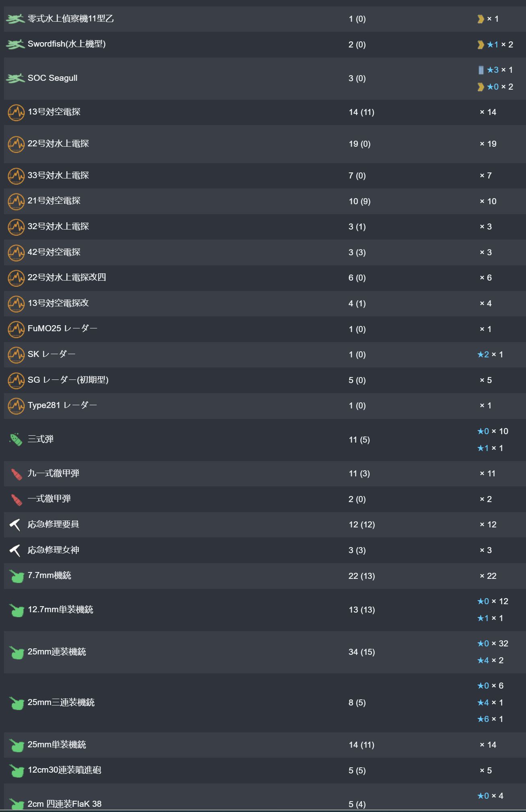
Task: Click the seaplane icon beside Swordfish(水上機型)
Action: point(15,45)
